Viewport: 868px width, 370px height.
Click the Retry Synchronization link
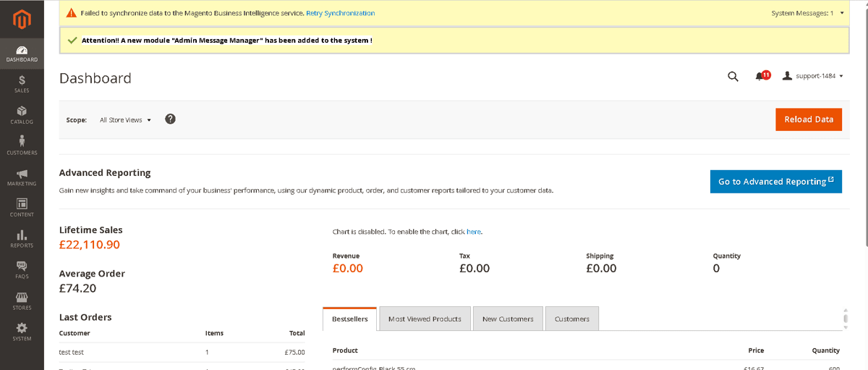[x=341, y=13]
